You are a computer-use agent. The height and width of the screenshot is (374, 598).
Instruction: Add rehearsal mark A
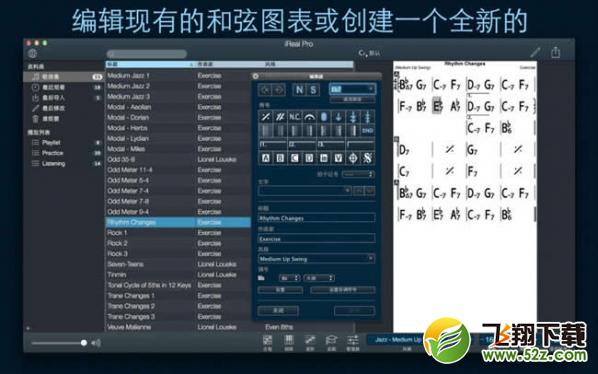click(x=265, y=157)
